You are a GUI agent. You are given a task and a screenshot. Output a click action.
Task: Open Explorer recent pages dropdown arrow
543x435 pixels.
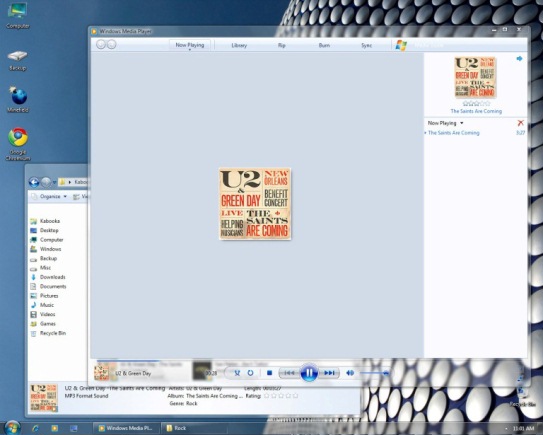54,182
